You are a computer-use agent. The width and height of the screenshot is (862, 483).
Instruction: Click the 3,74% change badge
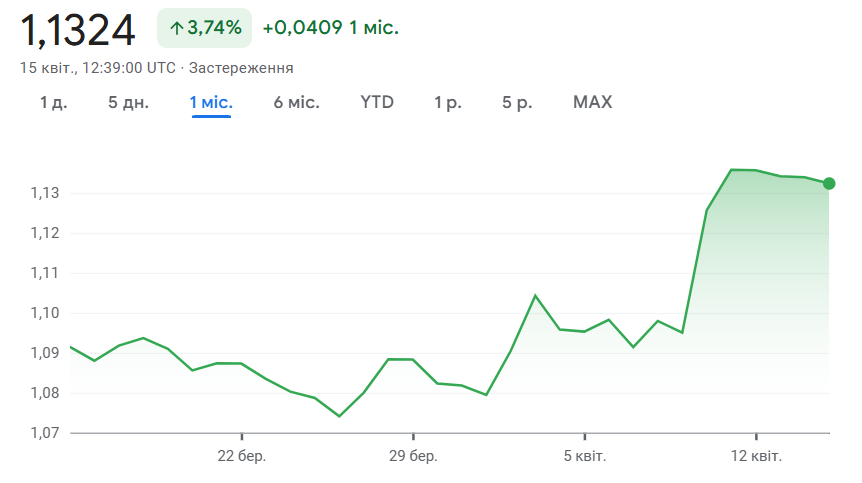pyautogui.click(x=204, y=28)
